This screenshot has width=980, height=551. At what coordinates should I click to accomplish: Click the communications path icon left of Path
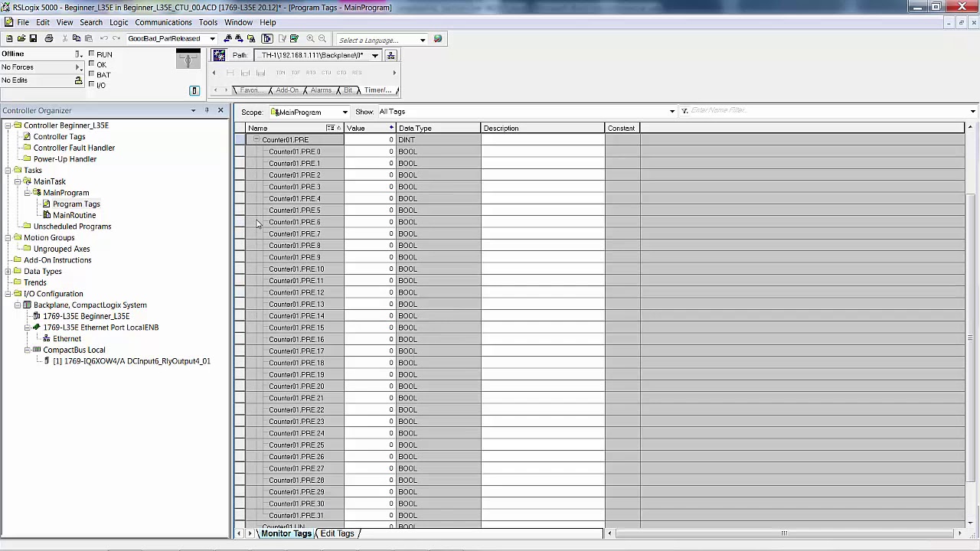(220, 55)
